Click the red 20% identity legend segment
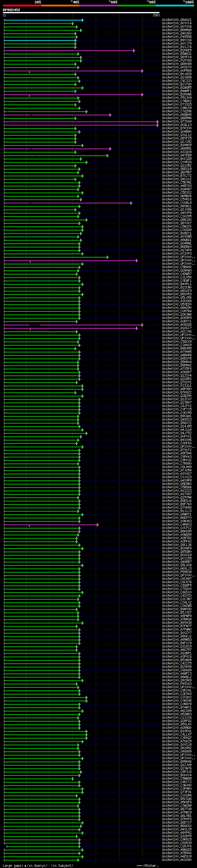The width and height of the screenshot is (197, 868). tap(22, 6)
